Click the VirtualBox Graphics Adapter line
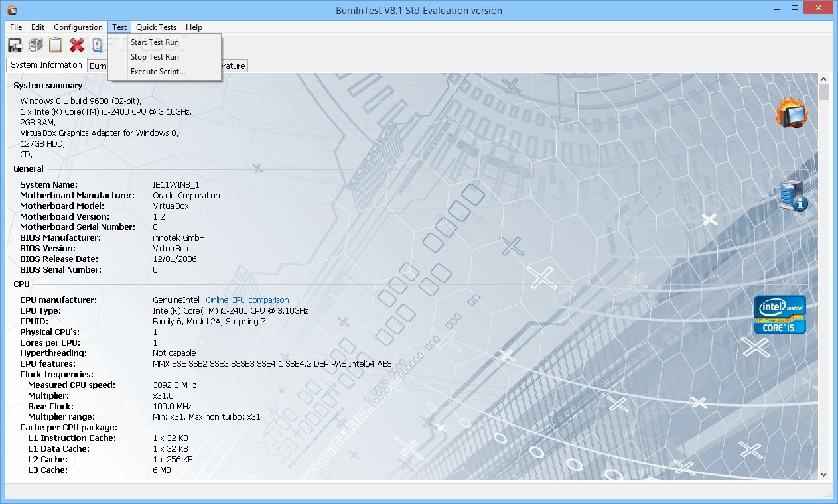Screen dimensions: 838x504 (x=100, y=133)
